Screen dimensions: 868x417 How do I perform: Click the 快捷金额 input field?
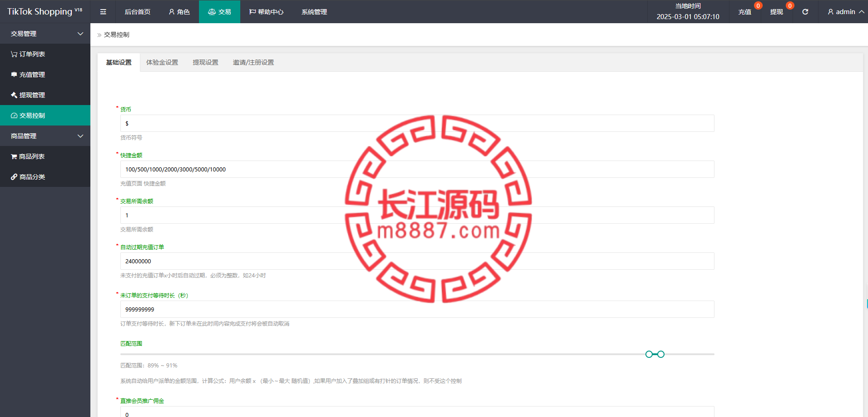pos(417,169)
